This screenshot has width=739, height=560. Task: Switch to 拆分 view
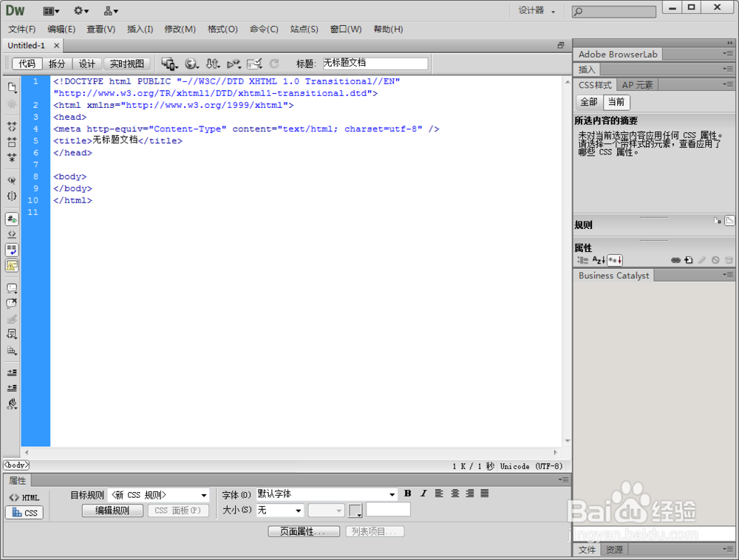coord(57,64)
